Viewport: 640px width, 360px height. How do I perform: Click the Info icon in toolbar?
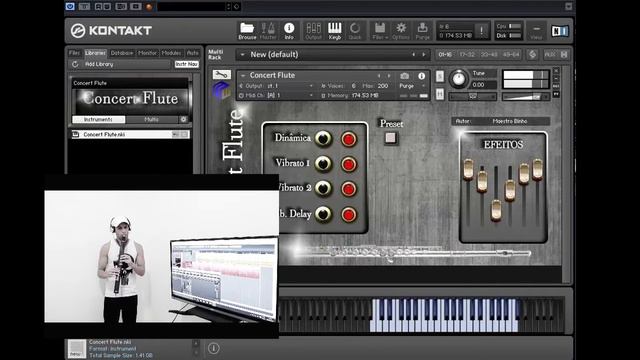[289, 31]
